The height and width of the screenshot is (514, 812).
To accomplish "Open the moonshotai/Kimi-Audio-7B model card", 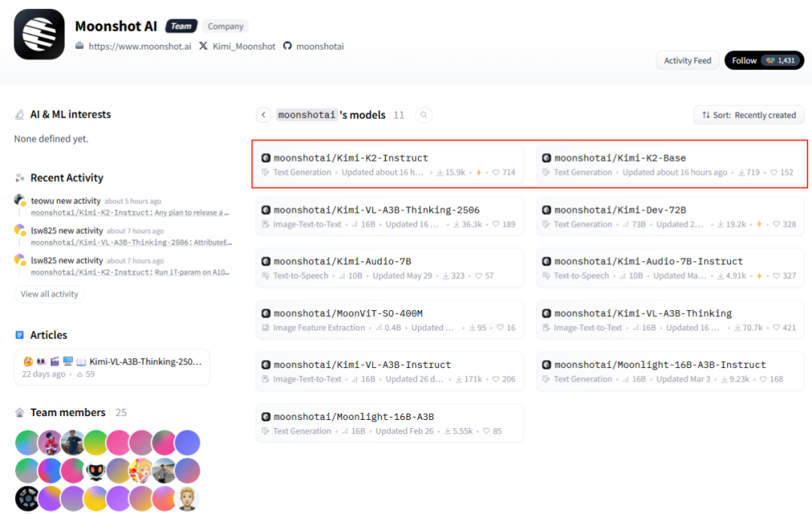I will click(x=389, y=268).
